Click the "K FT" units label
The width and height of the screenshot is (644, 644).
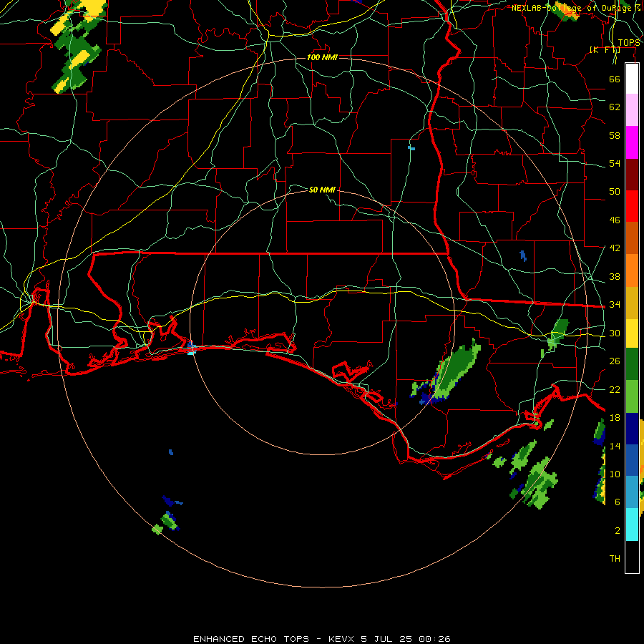point(605,50)
